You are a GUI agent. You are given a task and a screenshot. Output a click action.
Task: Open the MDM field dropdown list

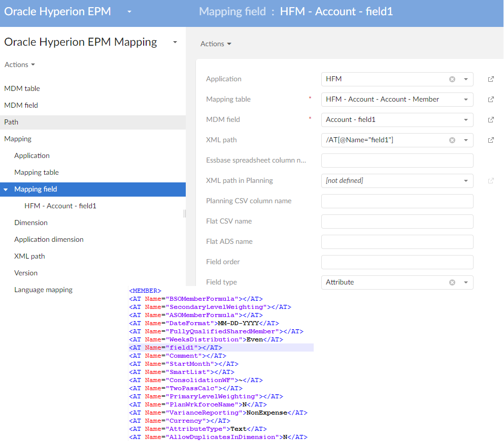tap(466, 120)
